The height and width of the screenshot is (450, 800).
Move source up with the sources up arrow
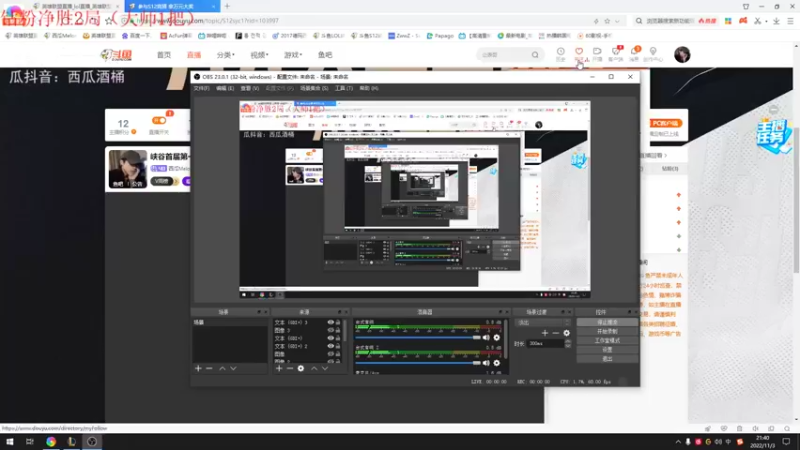point(314,368)
